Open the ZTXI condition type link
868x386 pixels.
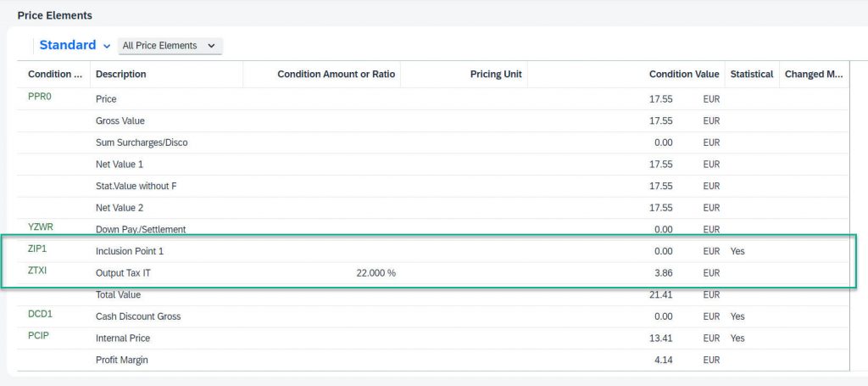click(38, 271)
